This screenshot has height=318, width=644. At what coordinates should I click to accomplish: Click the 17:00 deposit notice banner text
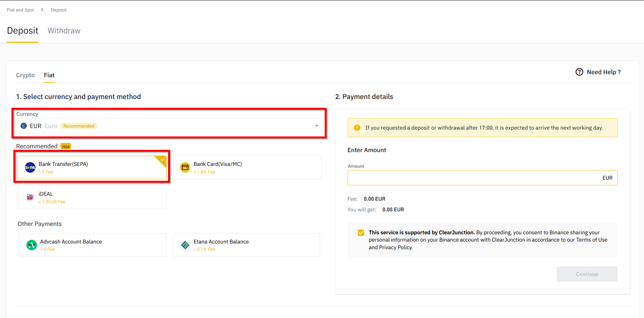[x=484, y=128]
